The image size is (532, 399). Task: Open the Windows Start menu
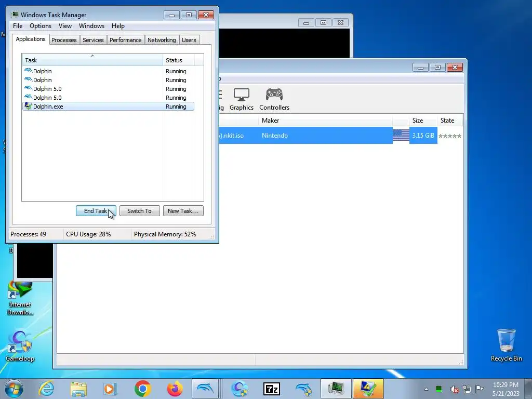coord(14,389)
